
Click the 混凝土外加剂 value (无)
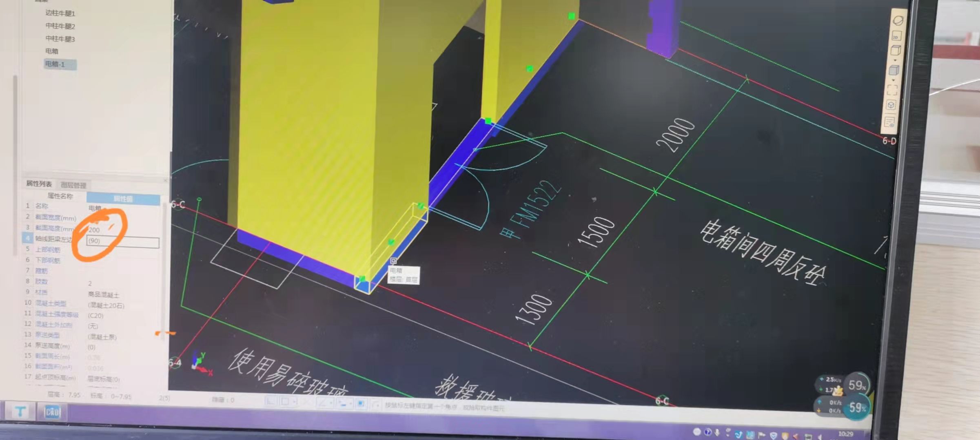point(93,326)
